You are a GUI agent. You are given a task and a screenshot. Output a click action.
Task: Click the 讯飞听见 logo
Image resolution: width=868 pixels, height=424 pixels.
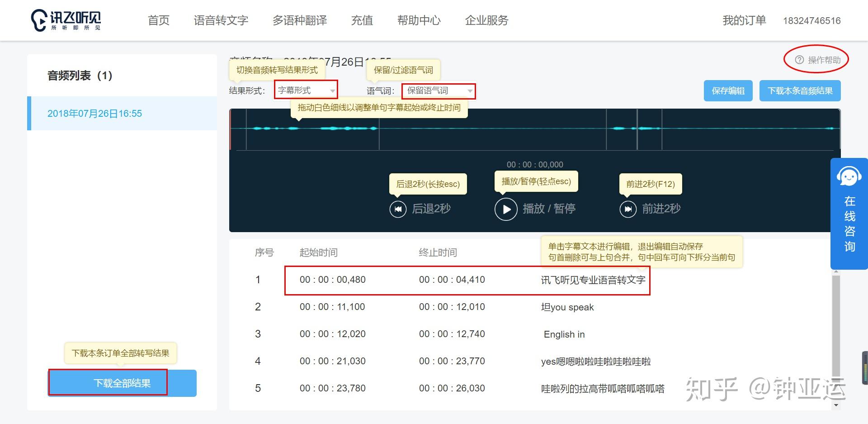point(66,20)
